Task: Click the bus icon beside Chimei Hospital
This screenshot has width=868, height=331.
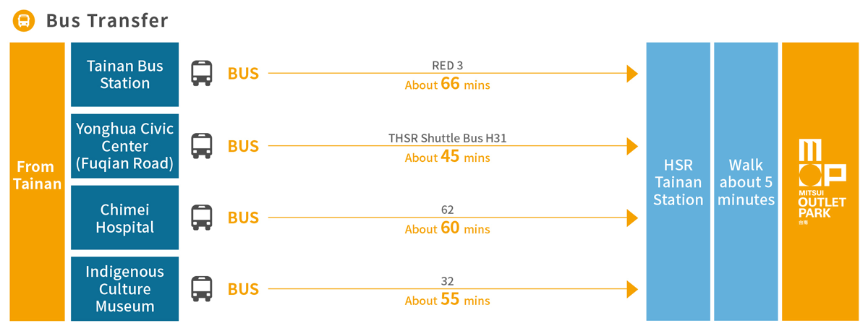Action: [201, 218]
